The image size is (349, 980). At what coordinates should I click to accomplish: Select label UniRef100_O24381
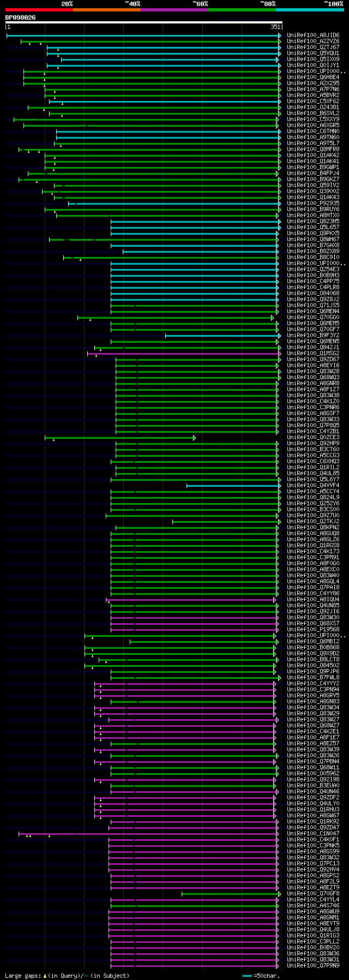pos(313,107)
